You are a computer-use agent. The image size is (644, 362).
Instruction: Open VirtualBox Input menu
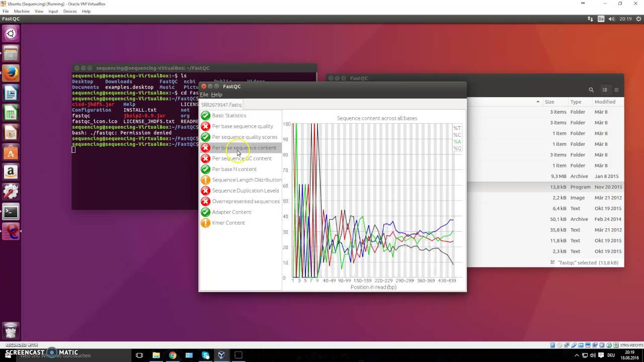pos(53,11)
